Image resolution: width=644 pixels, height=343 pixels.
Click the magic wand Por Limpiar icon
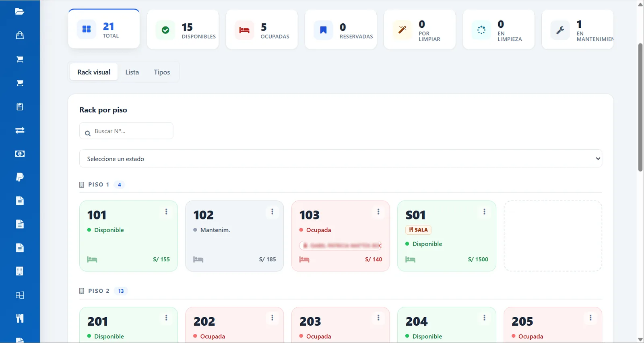[x=402, y=30]
